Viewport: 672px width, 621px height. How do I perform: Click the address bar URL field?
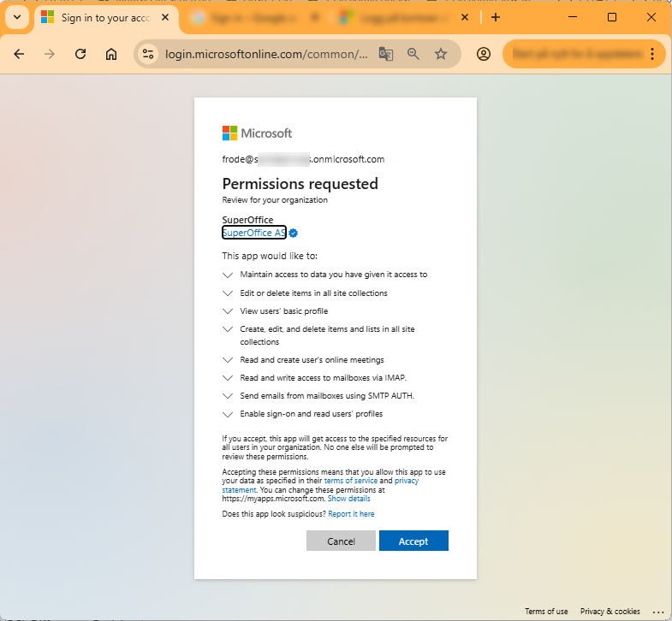pyautogui.click(x=266, y=55)
